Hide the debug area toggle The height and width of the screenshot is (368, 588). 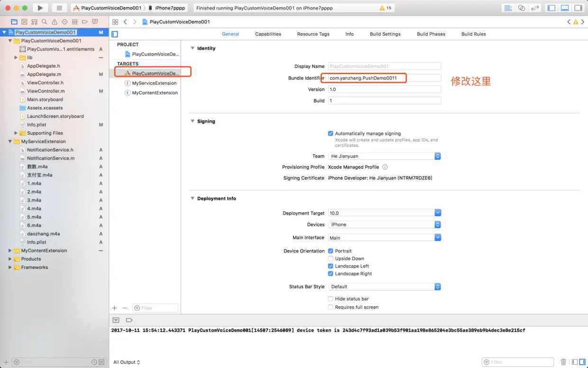click(x=116, y=320)
